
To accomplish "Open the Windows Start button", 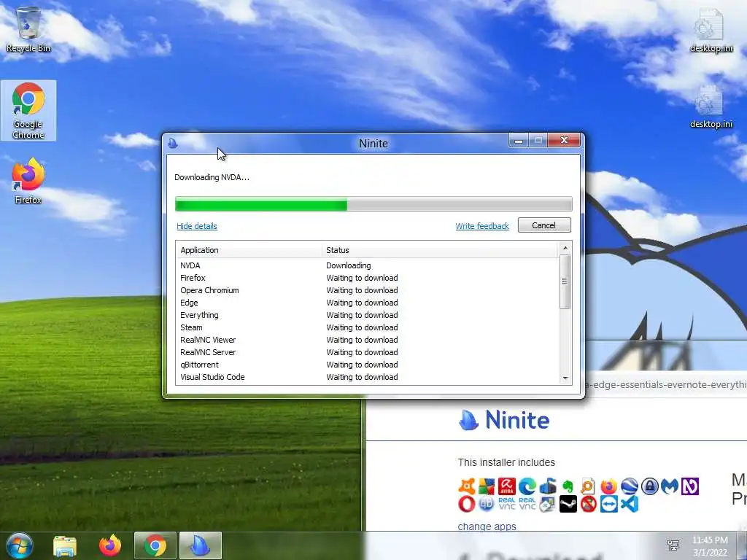I will click(20, 545).
